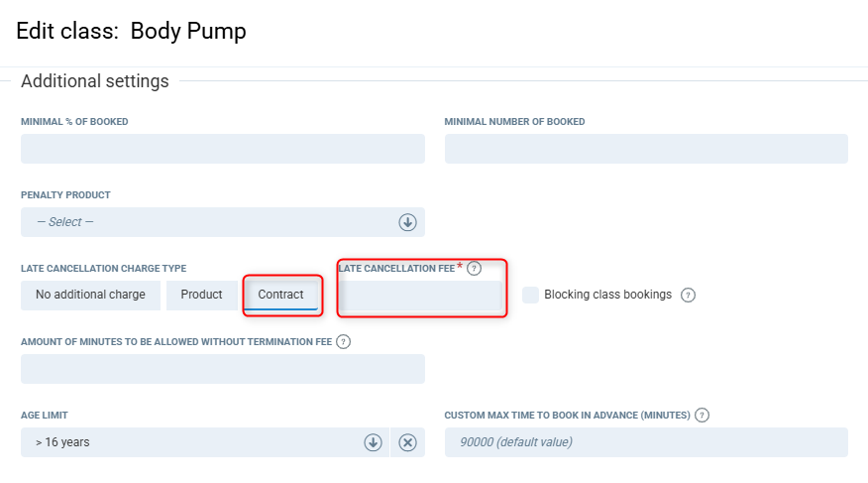Click the down-arrow icon in Age Limit
The image size is (868, 483).
373,442
